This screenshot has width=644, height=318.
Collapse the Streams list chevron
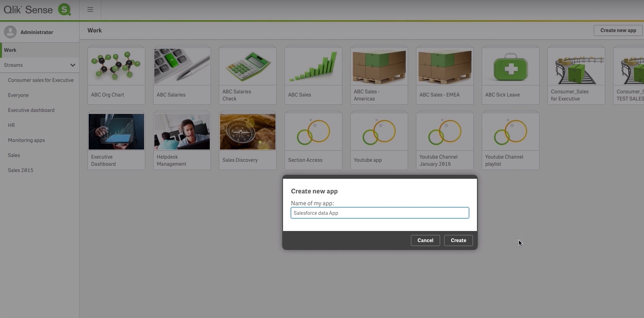(73, 65)
